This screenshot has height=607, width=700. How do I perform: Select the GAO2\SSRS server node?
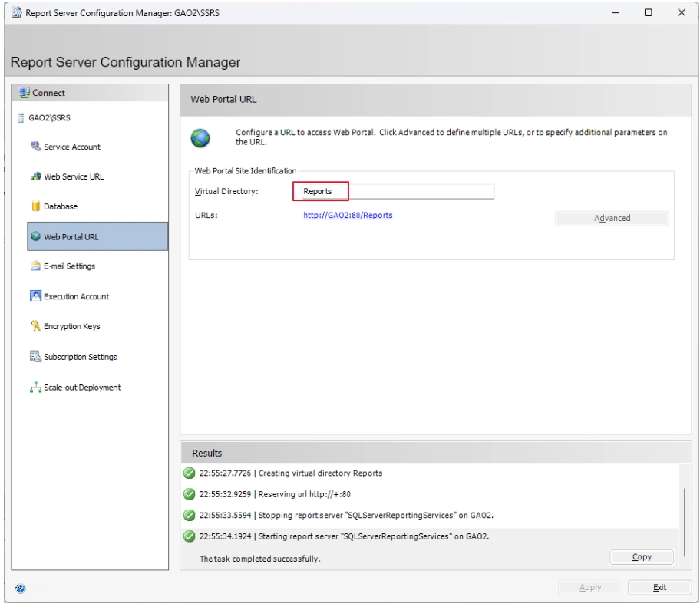[x=49, y=118]
